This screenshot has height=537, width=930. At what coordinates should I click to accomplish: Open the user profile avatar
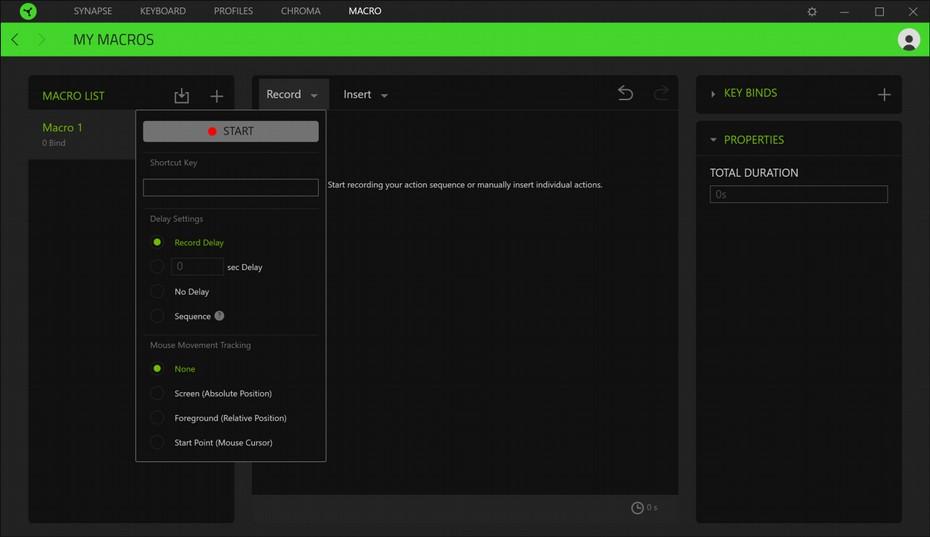(908, 40)
